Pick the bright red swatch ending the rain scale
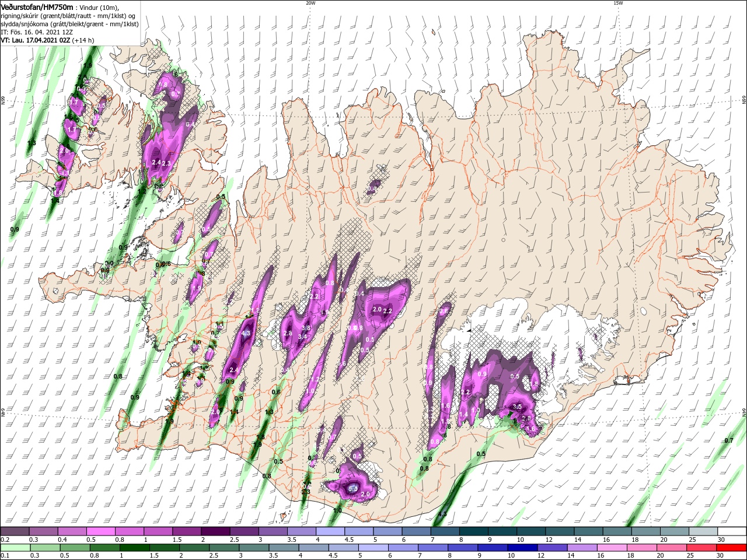This screenshot has height=560, width=747. tap(731, 547)
